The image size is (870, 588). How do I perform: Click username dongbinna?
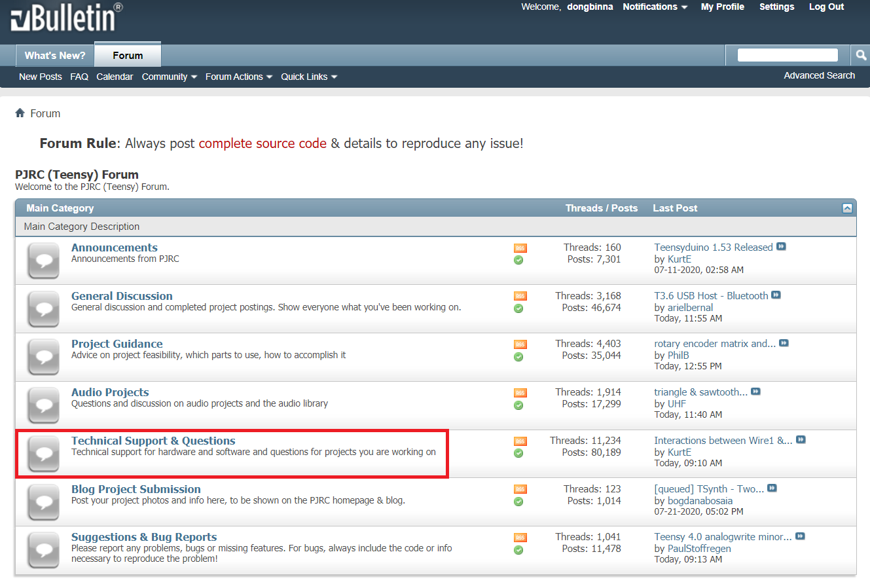tap(590, 7)
